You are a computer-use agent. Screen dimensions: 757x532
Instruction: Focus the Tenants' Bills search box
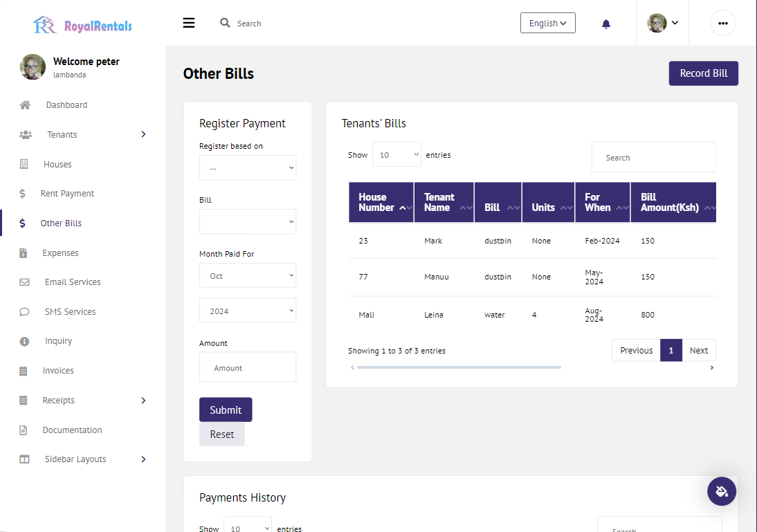tap(654, 157)
